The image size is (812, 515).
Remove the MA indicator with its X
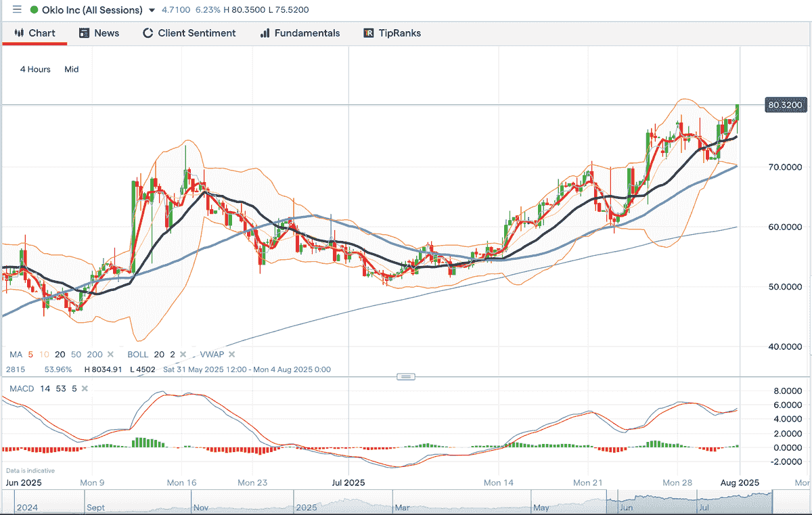[x=110, y=354]
